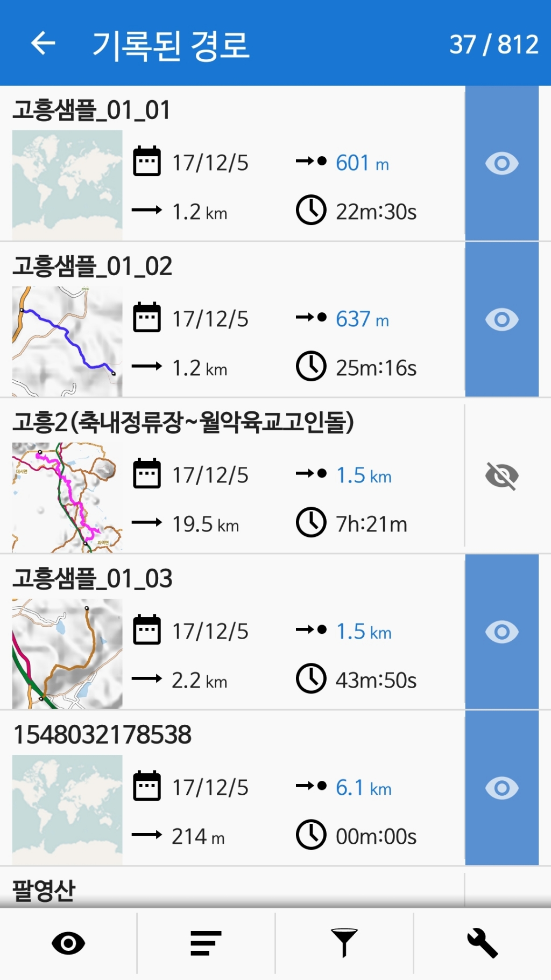Select the 팔영산 track item
Image resolution: width=551 pixels, height=980 pixels.
pos(44,890)
